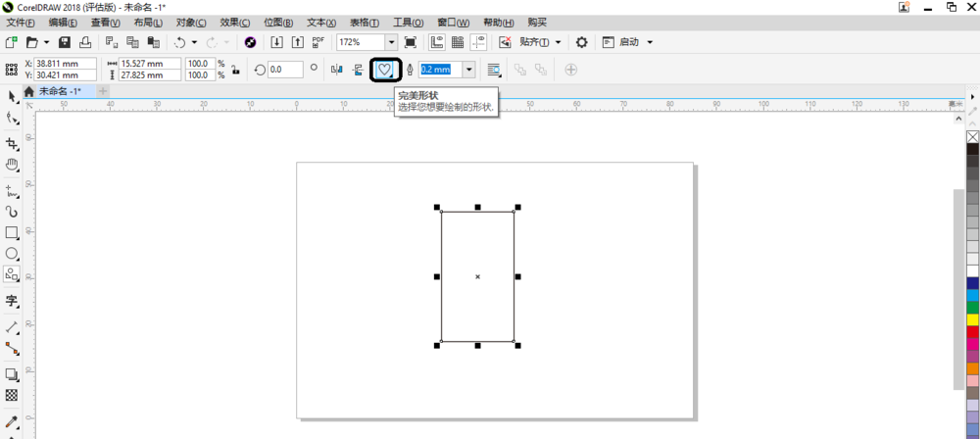Open the search content round icon
The width and height of the screenshot is (980, 439).
[250, 42]
